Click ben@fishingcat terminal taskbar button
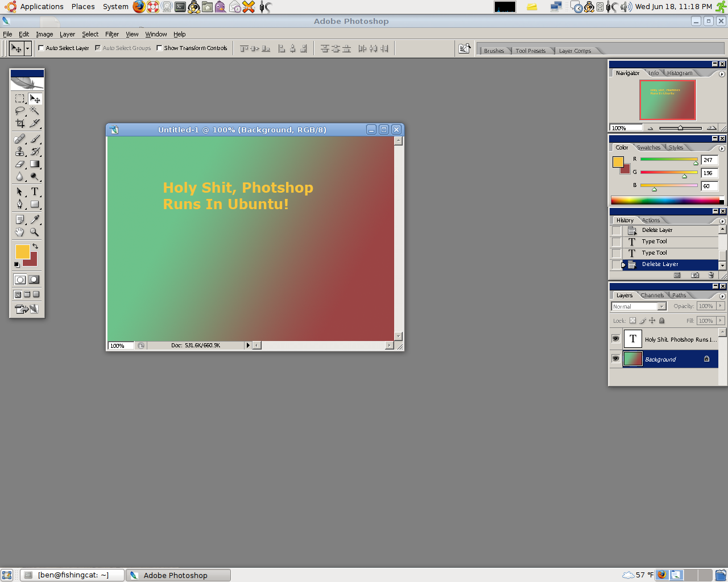 click(x=72, y=575)
